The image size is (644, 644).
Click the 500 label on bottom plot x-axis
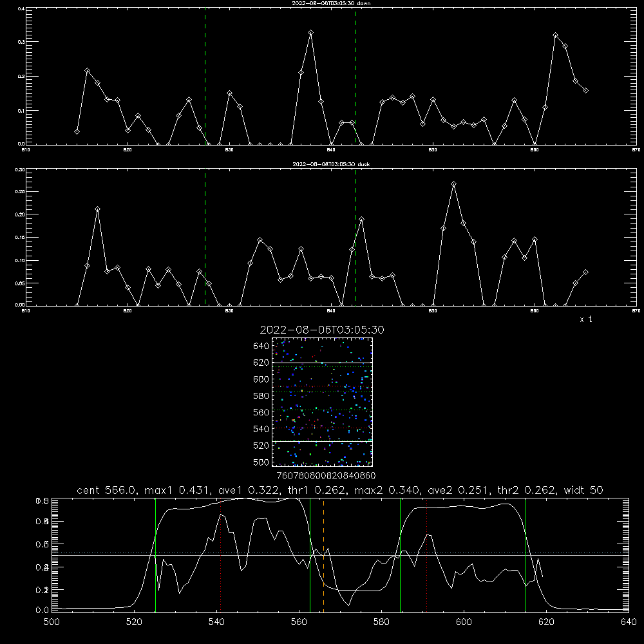tap(52, 622)
